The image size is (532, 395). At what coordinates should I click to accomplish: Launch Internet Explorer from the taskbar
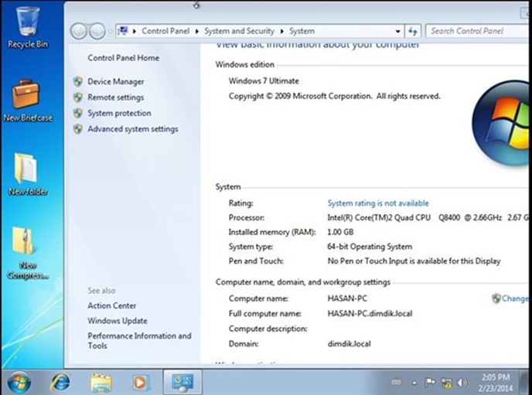pyautogui.click(x=60, y=383)
